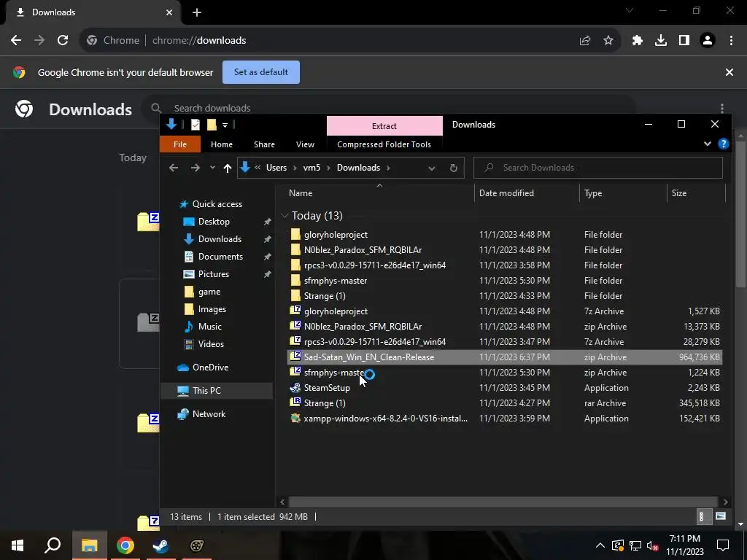Viewport: 747px width, 560px height.
Task: Open the Windows Start menu
Action: 18,545
